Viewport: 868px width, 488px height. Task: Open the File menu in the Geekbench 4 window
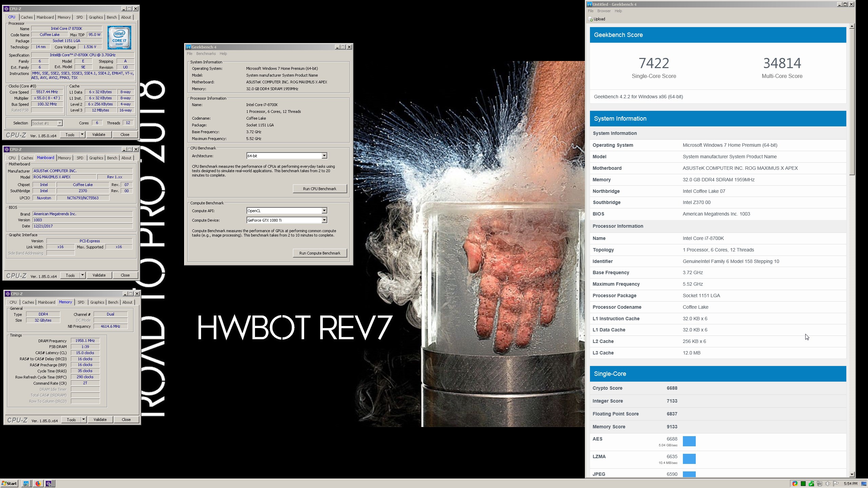(190, 54)
